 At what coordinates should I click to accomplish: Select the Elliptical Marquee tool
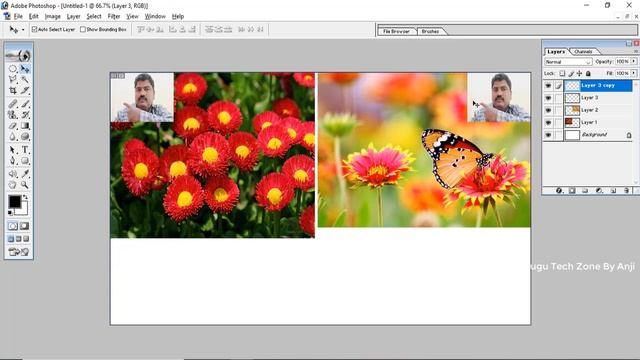13,69
